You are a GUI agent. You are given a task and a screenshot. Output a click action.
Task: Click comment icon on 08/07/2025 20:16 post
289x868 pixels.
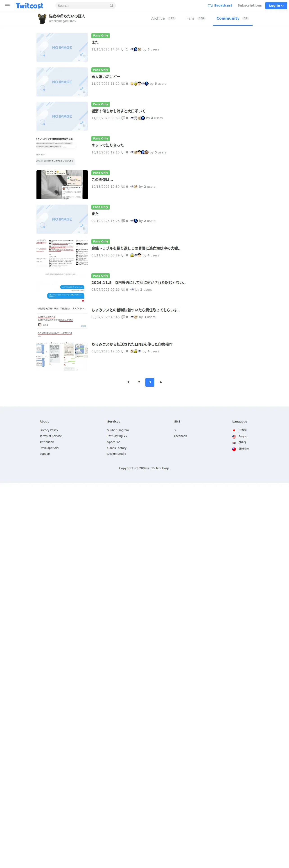[123, 290]
